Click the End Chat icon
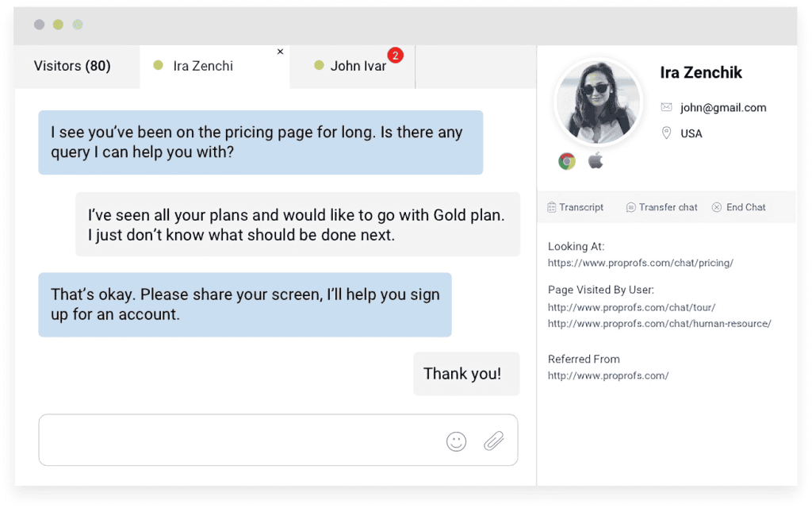Viewport: 812px width, 508px height. (x=717, y=207)
